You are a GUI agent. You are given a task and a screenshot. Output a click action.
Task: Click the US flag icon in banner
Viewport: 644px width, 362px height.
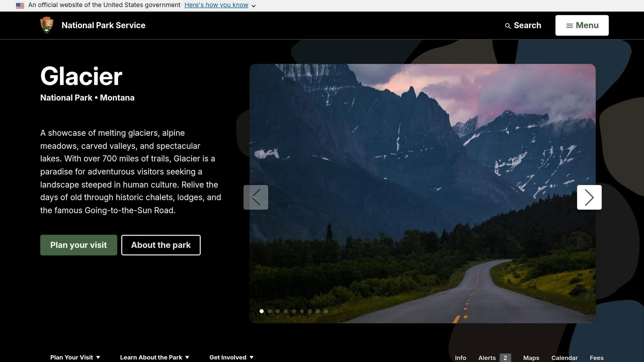click(20, 5)
